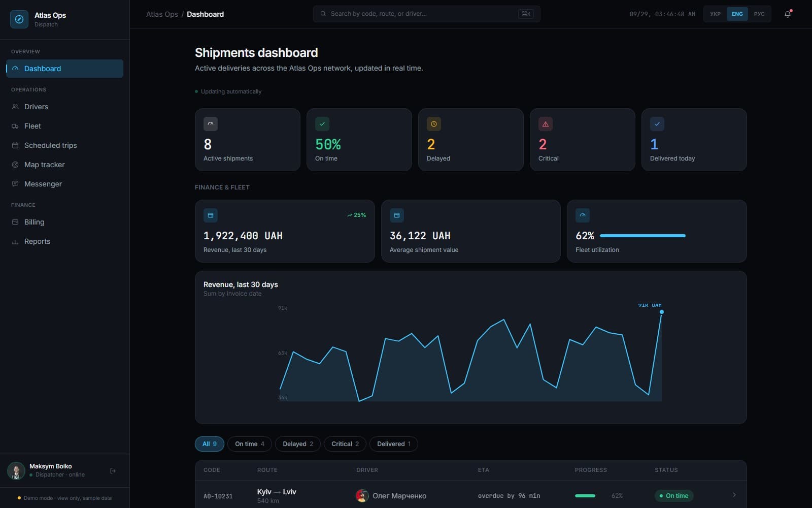Click the Active shipments gauge icon
Image resolution: width=812 pixels, height=508 pixels.
(x=211, y=124)
